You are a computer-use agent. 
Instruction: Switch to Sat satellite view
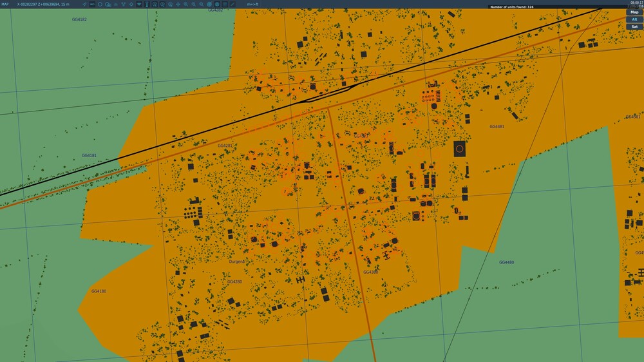(634, 26)
